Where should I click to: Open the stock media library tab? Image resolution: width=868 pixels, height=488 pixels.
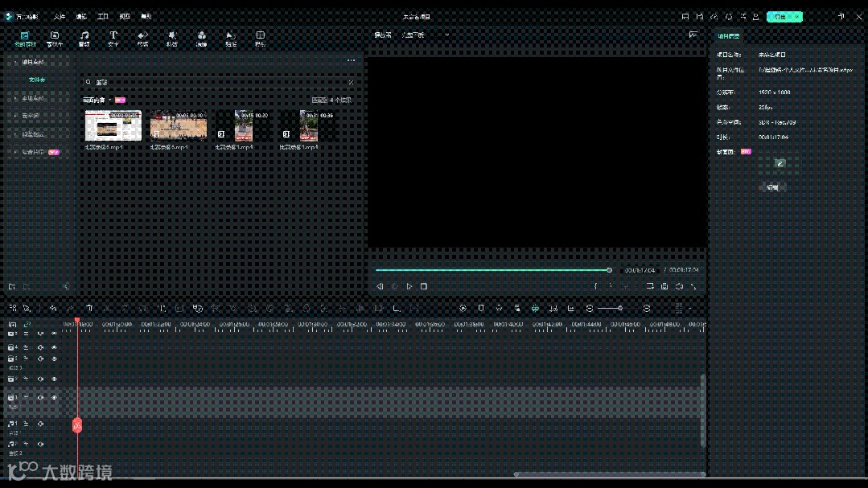(54, 39)
